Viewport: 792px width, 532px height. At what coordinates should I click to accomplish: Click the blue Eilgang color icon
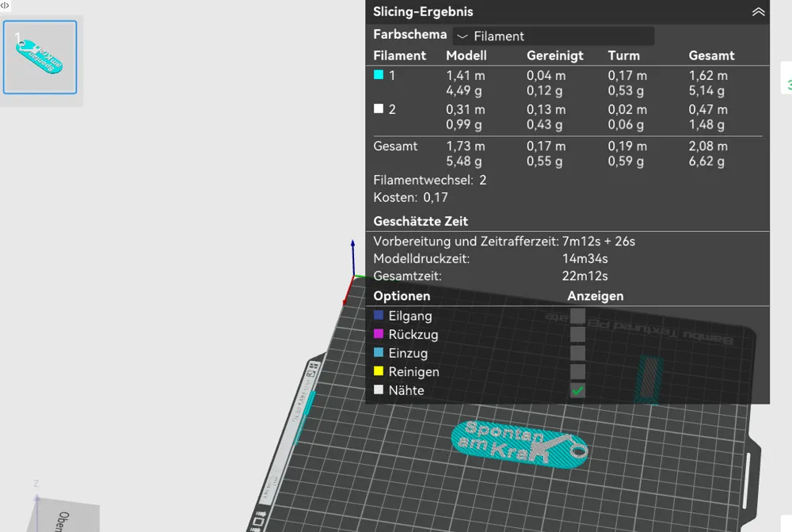(x=379, y=315)
